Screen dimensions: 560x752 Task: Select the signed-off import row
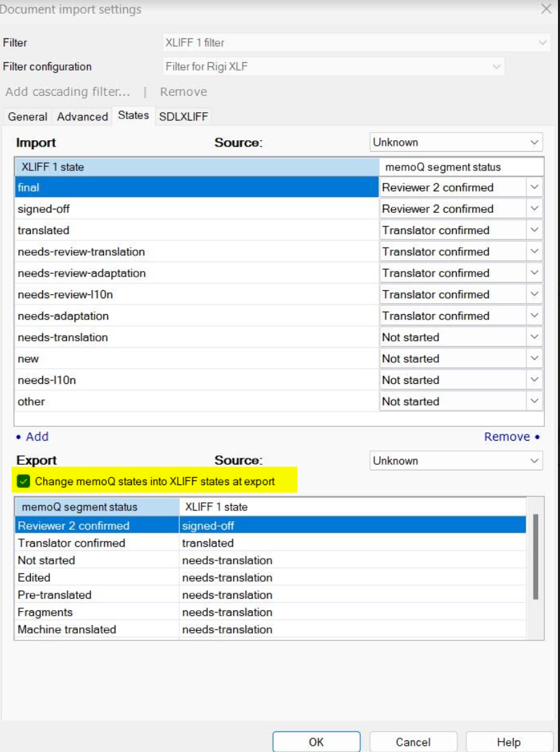[x=197, y=209]
